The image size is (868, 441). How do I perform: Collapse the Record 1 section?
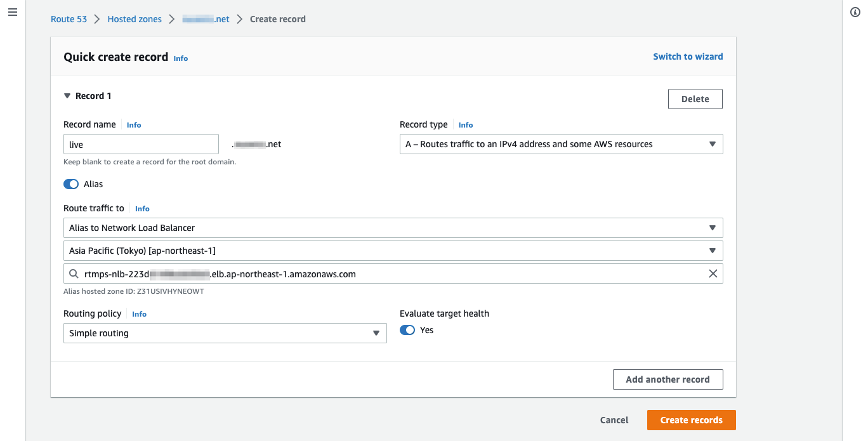point(67,96)
